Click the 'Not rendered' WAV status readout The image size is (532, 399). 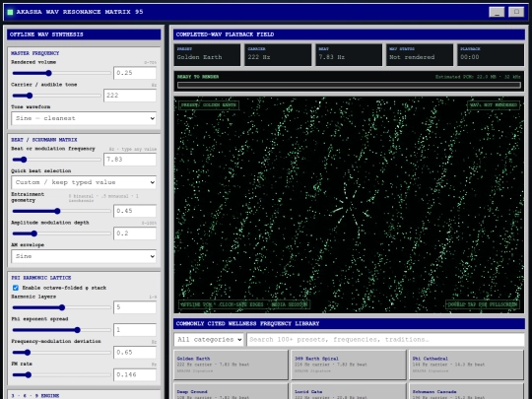[420, 54]
